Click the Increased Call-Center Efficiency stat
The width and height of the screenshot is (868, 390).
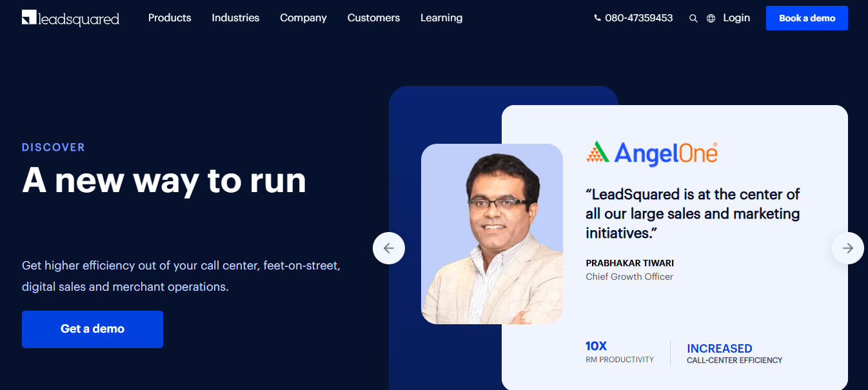[x=735, y=353]
